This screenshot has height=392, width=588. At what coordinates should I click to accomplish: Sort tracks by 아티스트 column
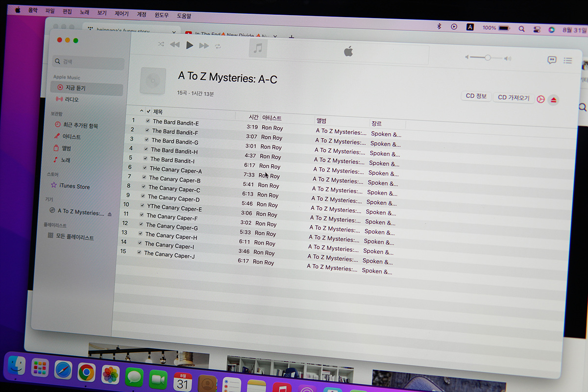click(x=272, y=118)
